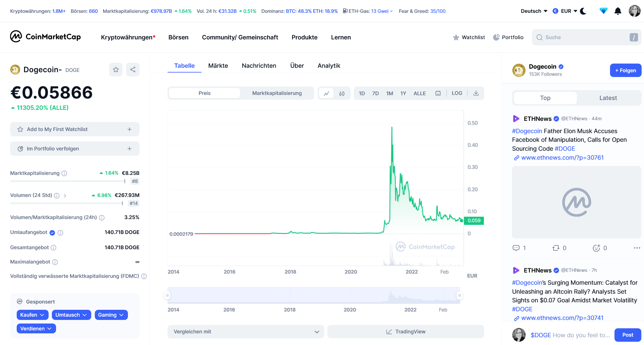Info icon beside Maximalangebot
Image resolution: width=644 pixels, height=345 pixels.
[55, 262]
